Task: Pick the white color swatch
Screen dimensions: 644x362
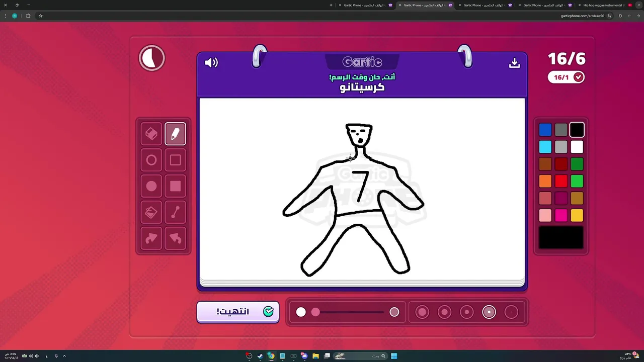Action: (x=577, y=147)
